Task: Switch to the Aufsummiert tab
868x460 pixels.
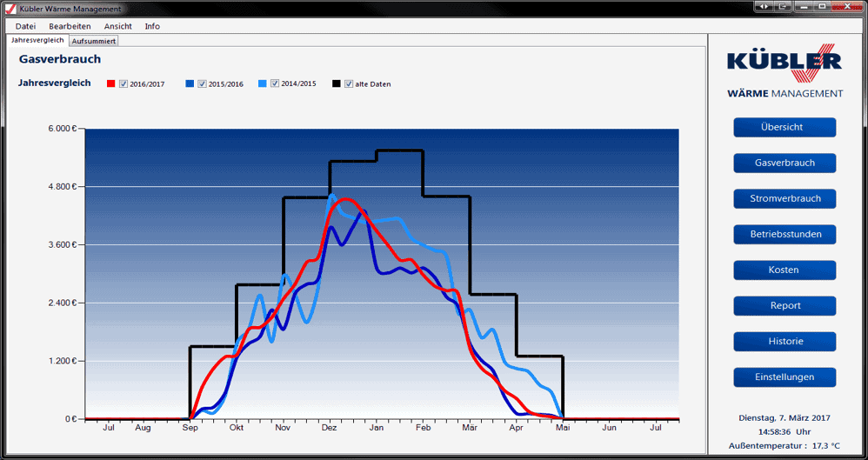Action: click(x=94, y=41)
